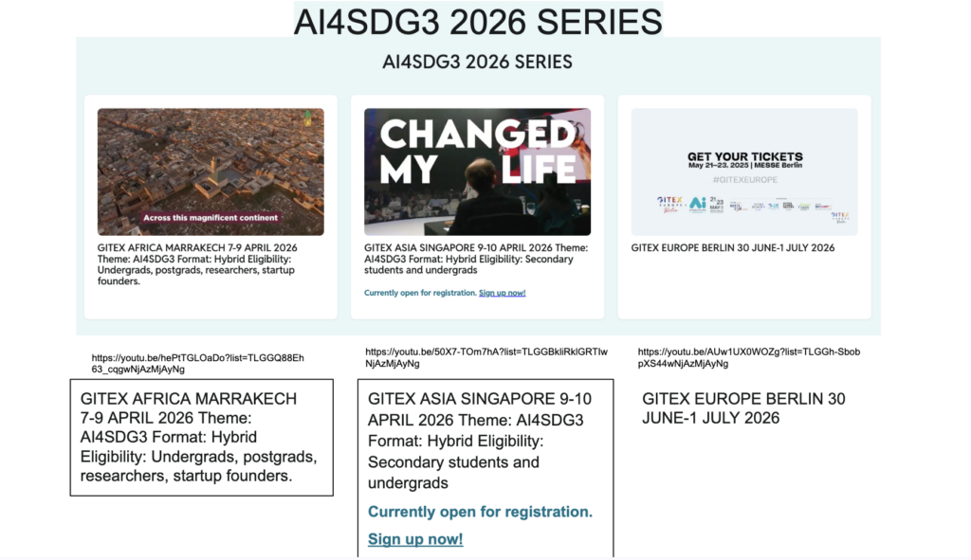
Task: Click the large bold 'Sign up now!' link
Action: pos(415,539)
